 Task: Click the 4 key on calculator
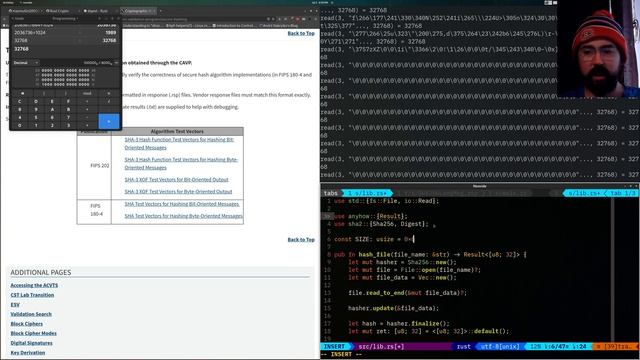point(20,118)
